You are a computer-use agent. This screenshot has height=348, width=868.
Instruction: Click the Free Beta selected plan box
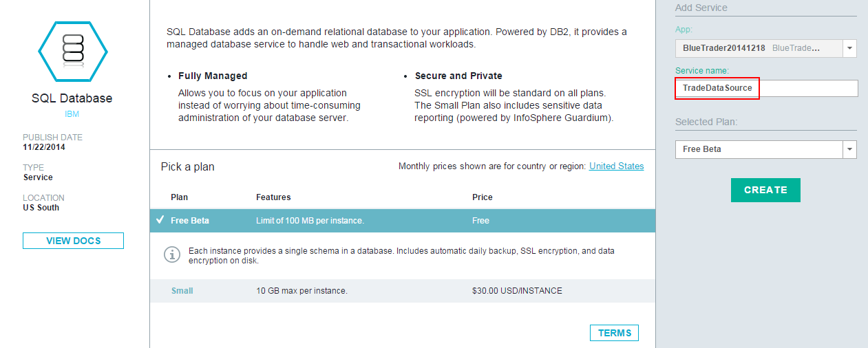[x=759, y=149]
